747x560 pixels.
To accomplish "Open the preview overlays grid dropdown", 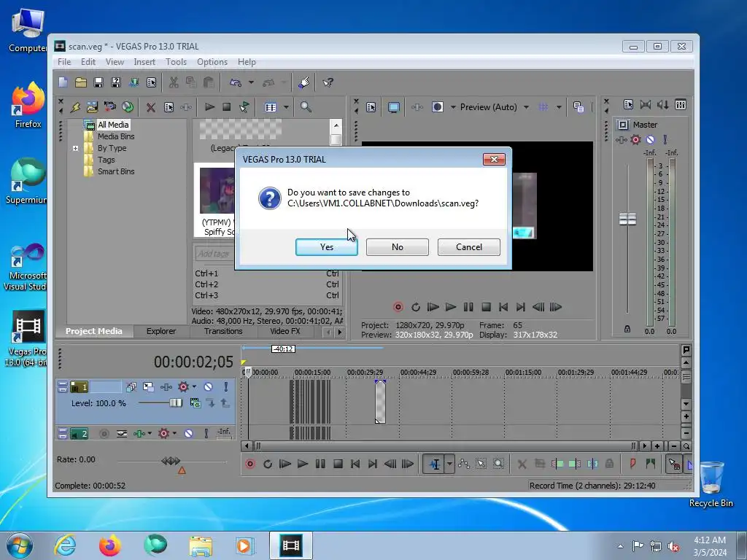I will click(559, 107).
